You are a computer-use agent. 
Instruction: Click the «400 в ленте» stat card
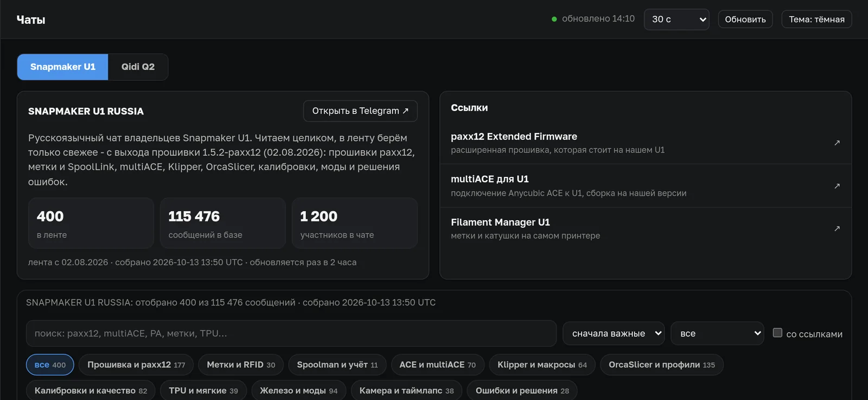click(91, 223)
